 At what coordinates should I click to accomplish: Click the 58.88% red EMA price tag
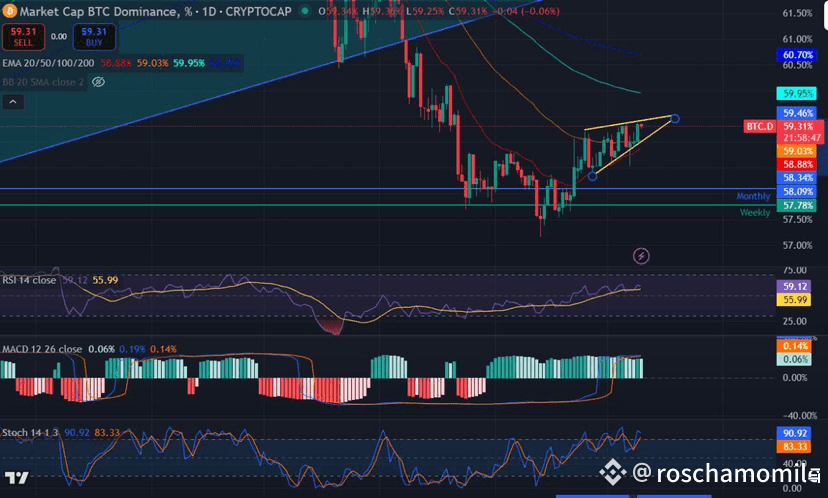797,164
